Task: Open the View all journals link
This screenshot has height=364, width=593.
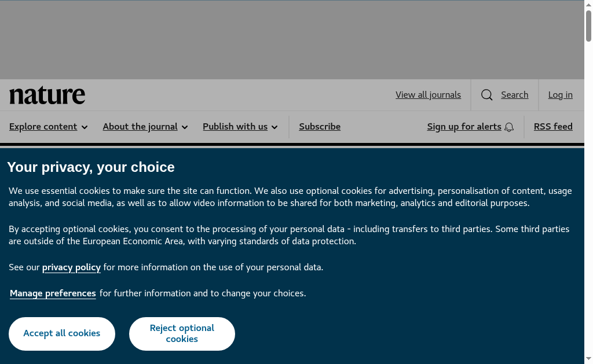Action: (428, 95)
